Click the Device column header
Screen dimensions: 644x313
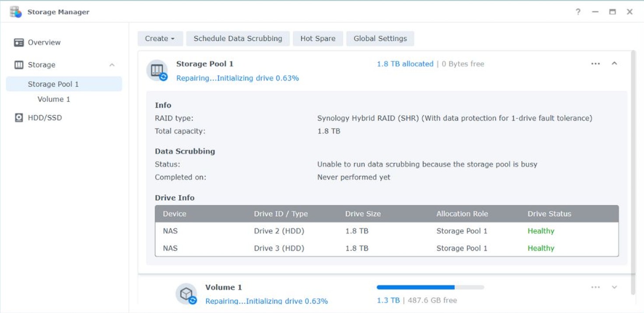[x=175, y=214]
